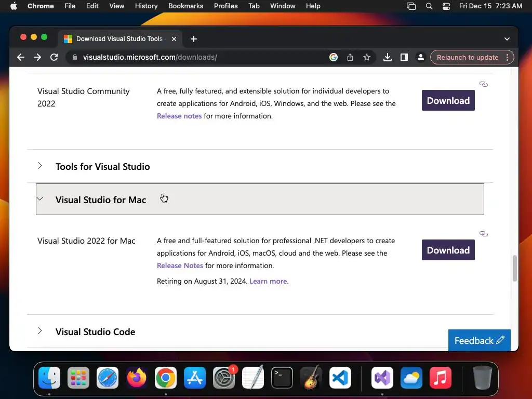Screen dimensions: 532x399
Task: Open TextEdit from the Dock
Action: [253, 378]
